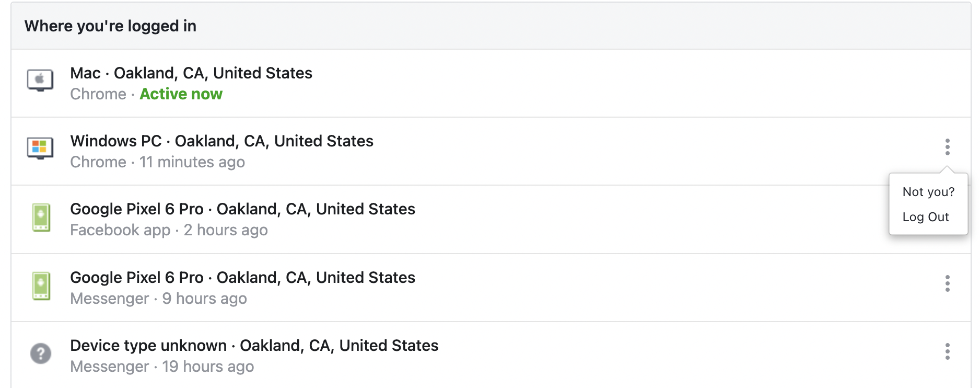Select the Mac · Oakland session title
Viewport: 980px width, 388px height.
pyautogui.click(x=191, y=73)
